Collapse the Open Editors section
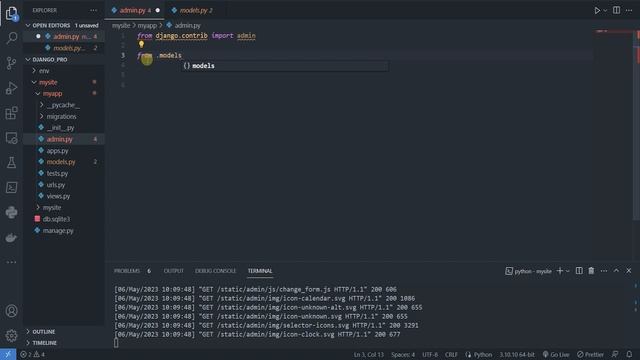Screen dimensions: 640x360 (64, 25)
